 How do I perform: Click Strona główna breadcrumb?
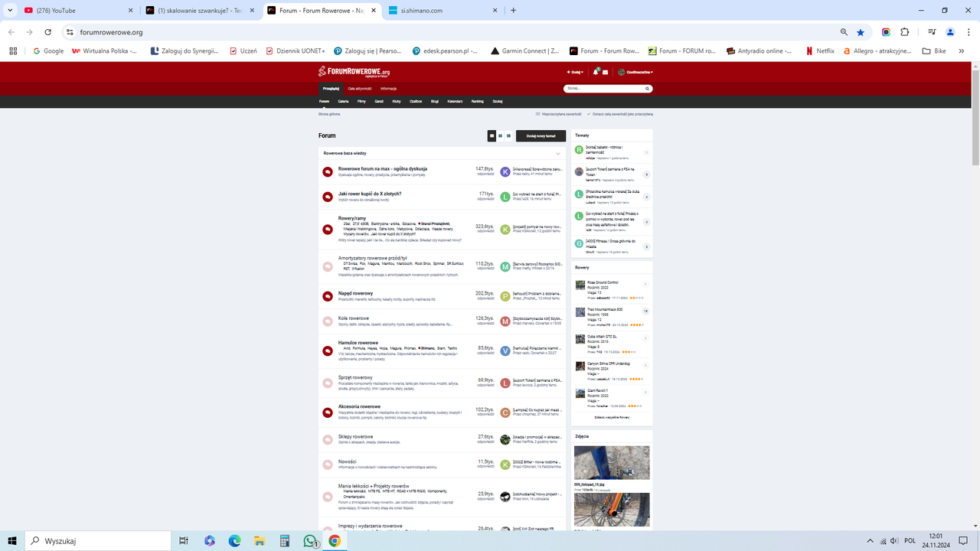[329, 114]
